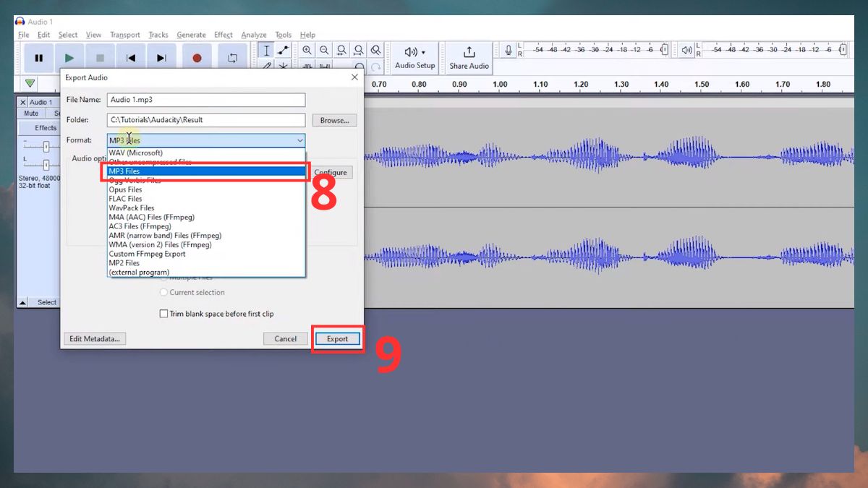Screen dimensions: 868x488
Task: Click the Zoom In magnifier
Action: pyautogui.click(x=307, y=51)
